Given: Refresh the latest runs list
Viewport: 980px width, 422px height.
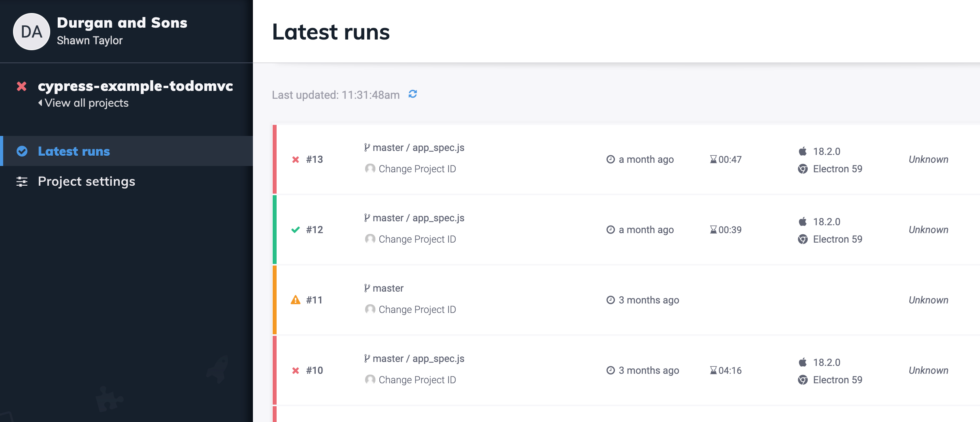Looking at the screenshot, I should point(413,95).
